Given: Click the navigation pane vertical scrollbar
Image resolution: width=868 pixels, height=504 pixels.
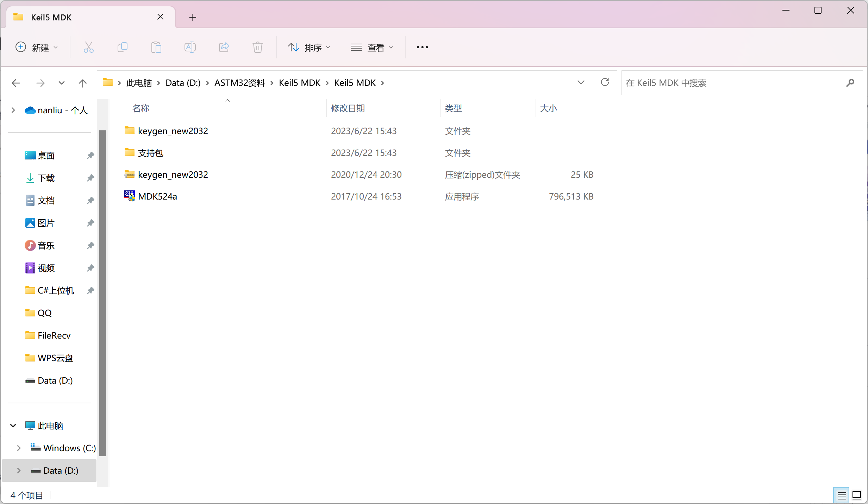Looking at the screenshot, I should (x=102, y=292).
